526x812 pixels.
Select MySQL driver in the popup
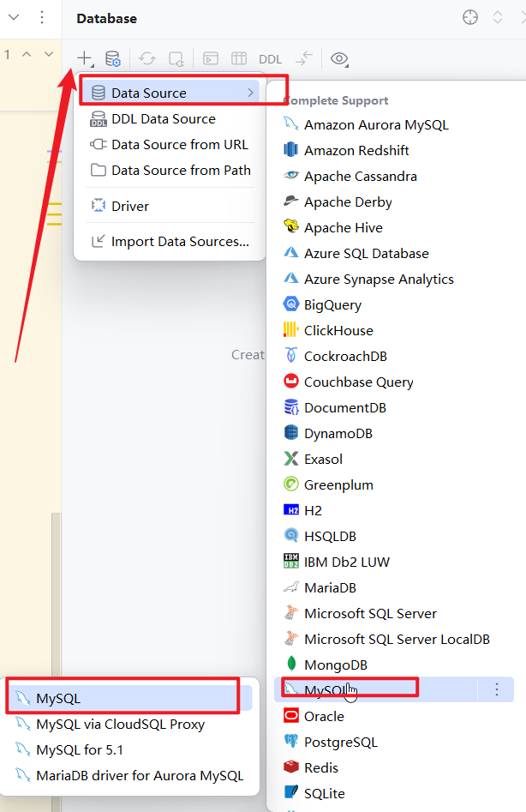pos(129,698)
